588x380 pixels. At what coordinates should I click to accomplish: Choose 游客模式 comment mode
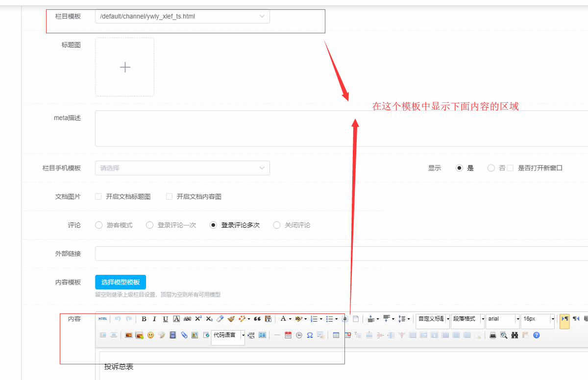[x=99, y=225]
